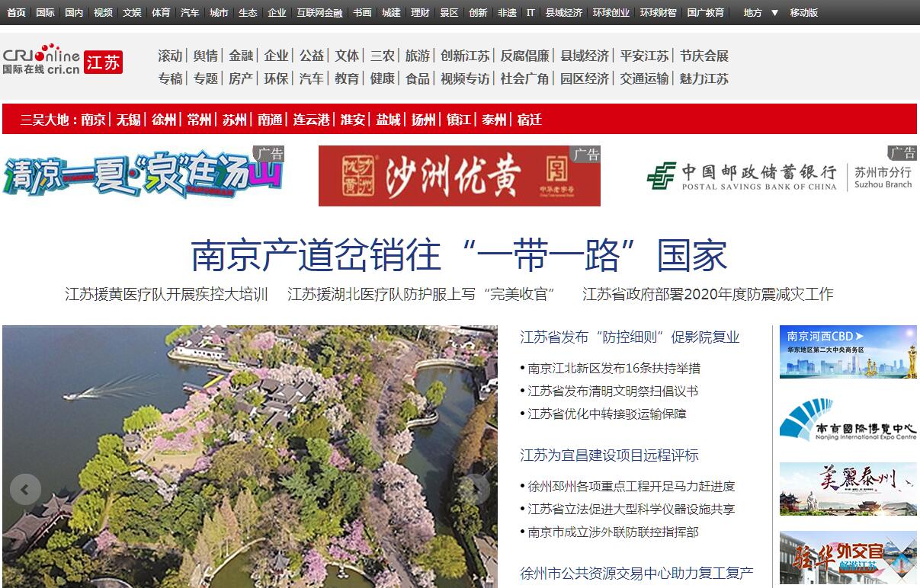This screenshot has width=920, height=588.
Task: Open headline 南京产道岔销往一带一路国家
Action: [459, 255]
